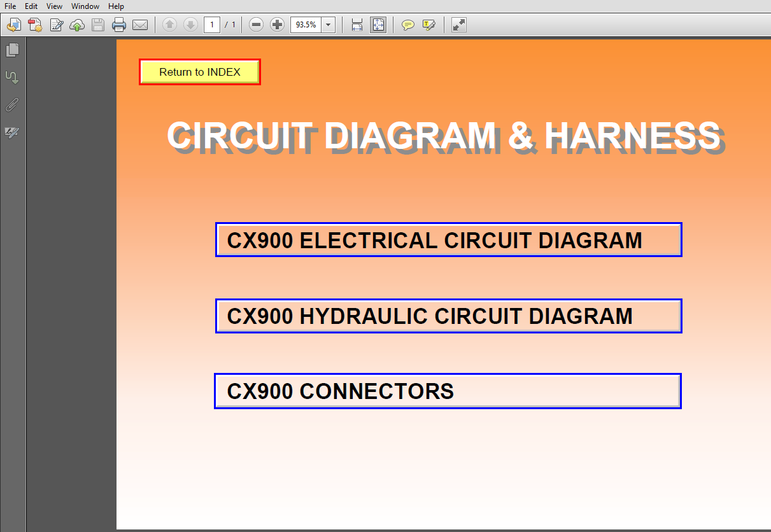Click the CIRCUIT DIAGRAM & HARNESS heading
Image resolution: width=771 pixels, height=532 pixels.
[444, 137]
